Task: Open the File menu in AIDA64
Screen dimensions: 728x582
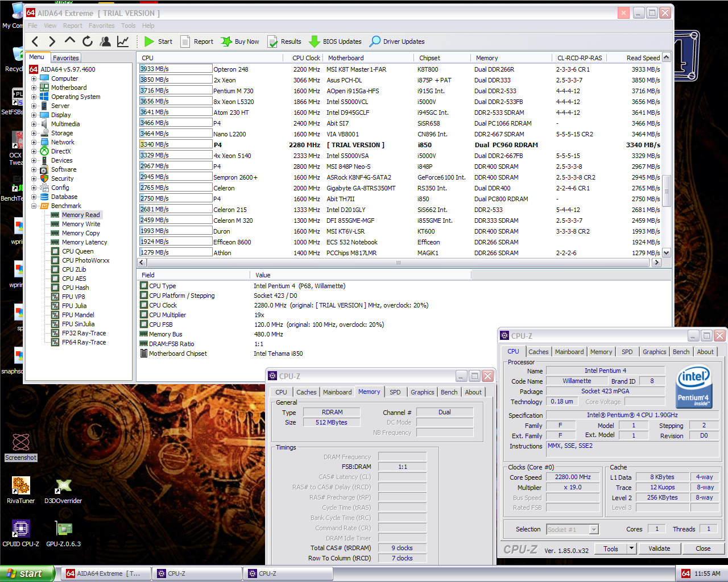Action: click(32, 26)
